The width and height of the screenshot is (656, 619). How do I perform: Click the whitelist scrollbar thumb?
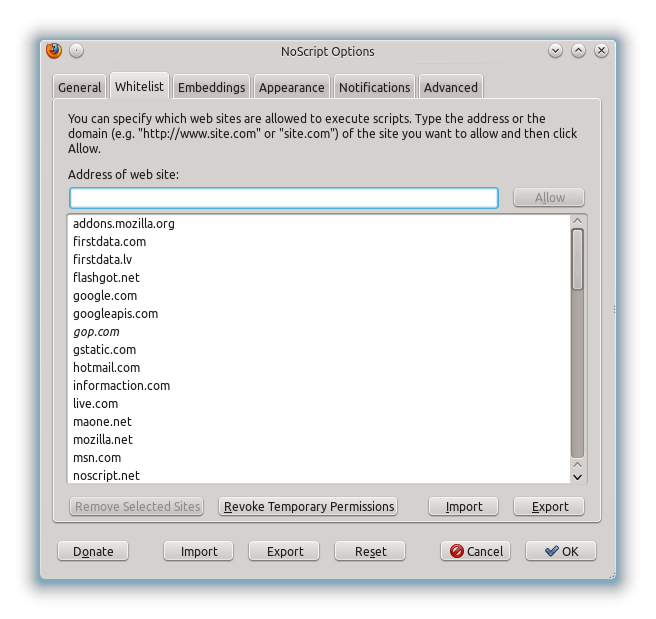578,259
